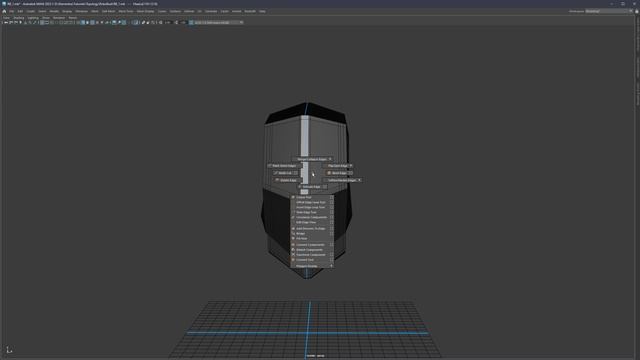The height and width of the screenshot is (360, 640).
Task: Open the Mesh Display menu
Action: click(x=145, y=11)
